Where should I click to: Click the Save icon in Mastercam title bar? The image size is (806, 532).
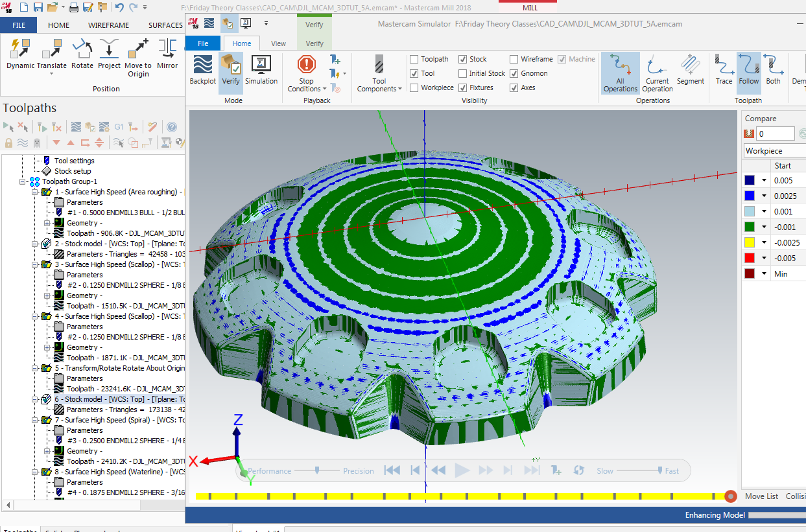38,8
